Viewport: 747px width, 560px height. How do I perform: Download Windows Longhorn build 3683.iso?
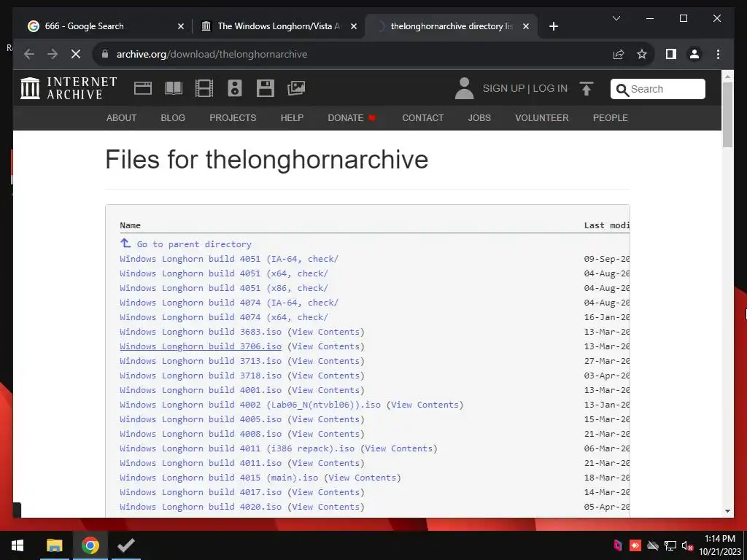pos(201,332)
